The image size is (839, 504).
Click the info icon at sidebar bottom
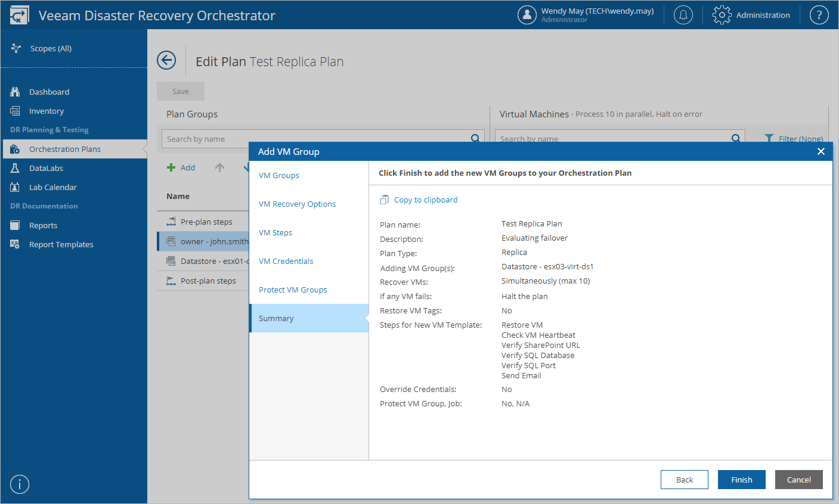(20, 484)
